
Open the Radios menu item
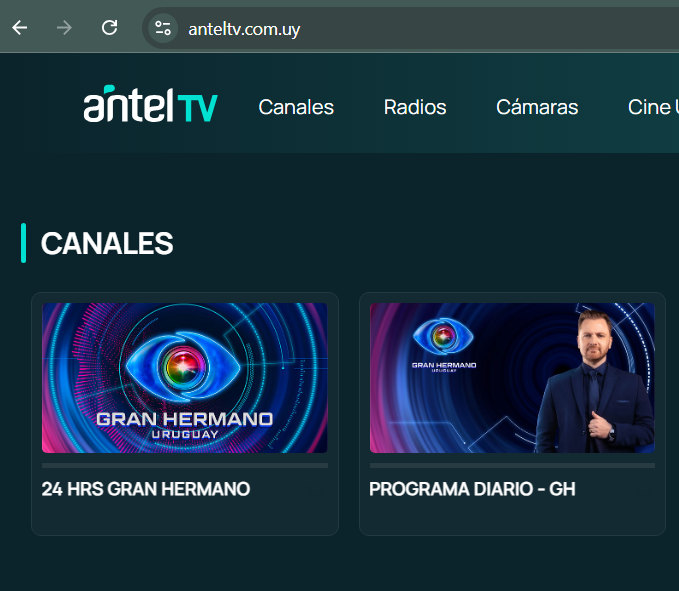tap(415, 107)
